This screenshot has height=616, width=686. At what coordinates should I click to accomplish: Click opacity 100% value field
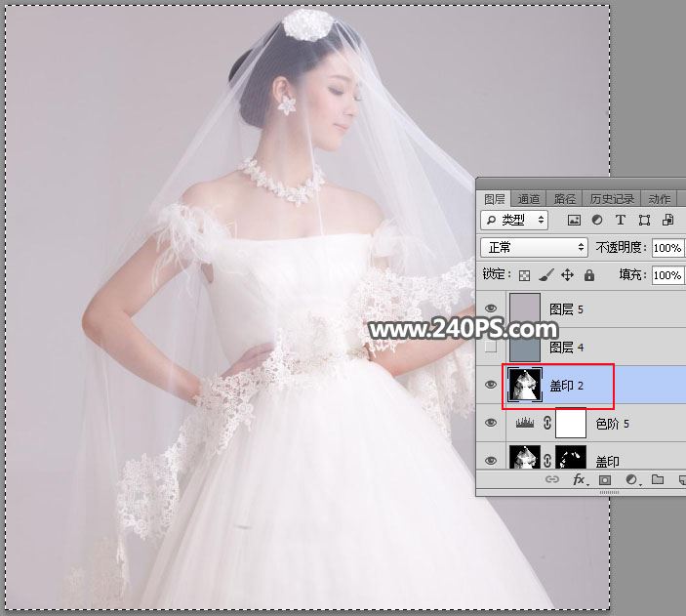[668, 248]
